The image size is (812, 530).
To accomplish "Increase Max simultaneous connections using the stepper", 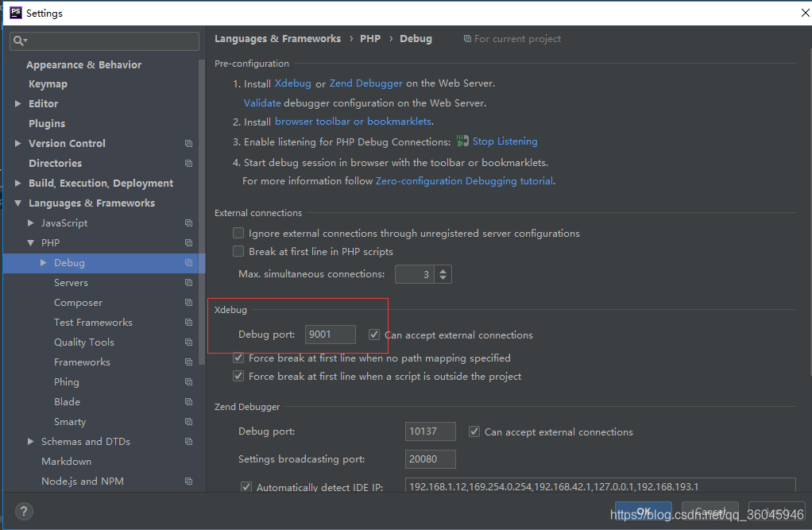I will point(443,270).
